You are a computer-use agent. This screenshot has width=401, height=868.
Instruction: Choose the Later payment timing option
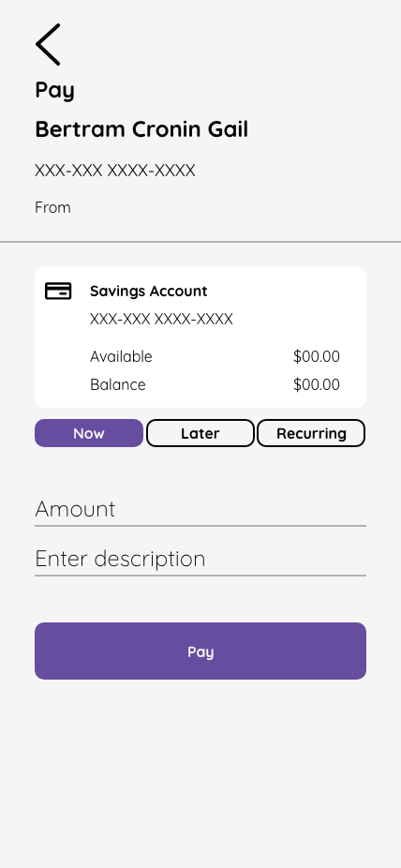[x=200, y=433]
